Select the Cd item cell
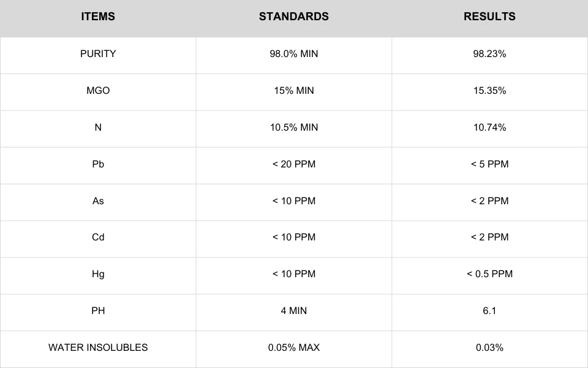Viewport: 588px width, 368px height. coord(98,239)
